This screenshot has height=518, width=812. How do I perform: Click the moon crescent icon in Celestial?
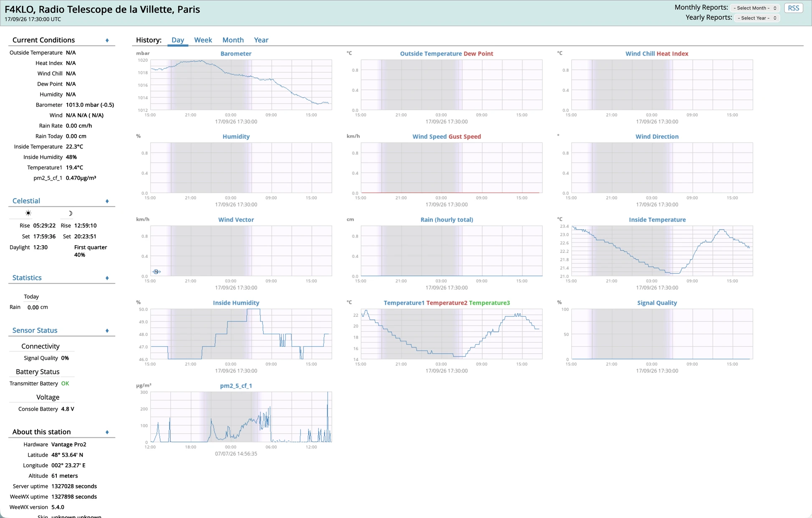70,213
